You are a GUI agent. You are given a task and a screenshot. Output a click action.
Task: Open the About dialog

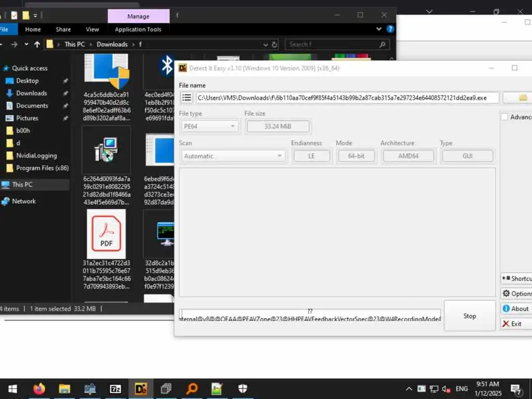tap(517, 309)
